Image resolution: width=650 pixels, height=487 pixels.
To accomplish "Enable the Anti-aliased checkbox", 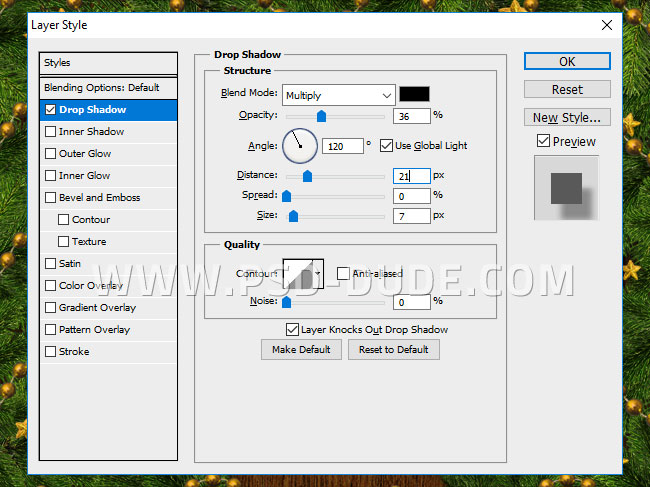I will pos(343,274).
